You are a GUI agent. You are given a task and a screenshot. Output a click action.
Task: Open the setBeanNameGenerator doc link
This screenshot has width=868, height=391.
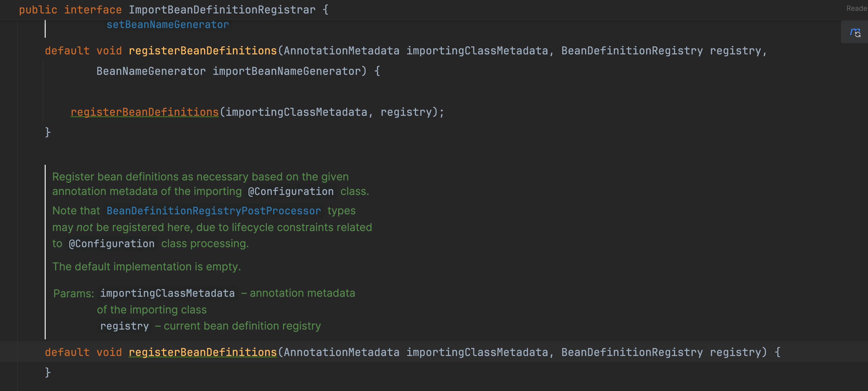coord(167,25)
